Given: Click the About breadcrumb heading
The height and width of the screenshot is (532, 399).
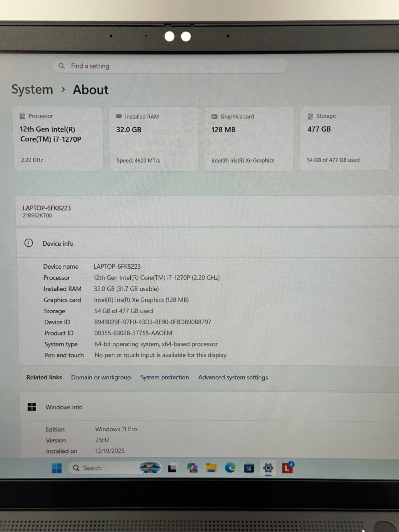Looking at the screenshot, I should coord(91,90).
